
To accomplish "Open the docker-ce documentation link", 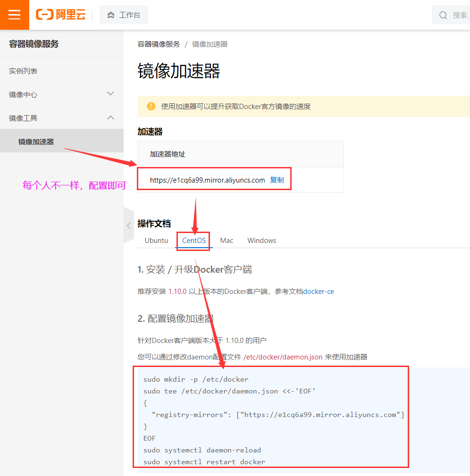I will [x=319, y=292].
